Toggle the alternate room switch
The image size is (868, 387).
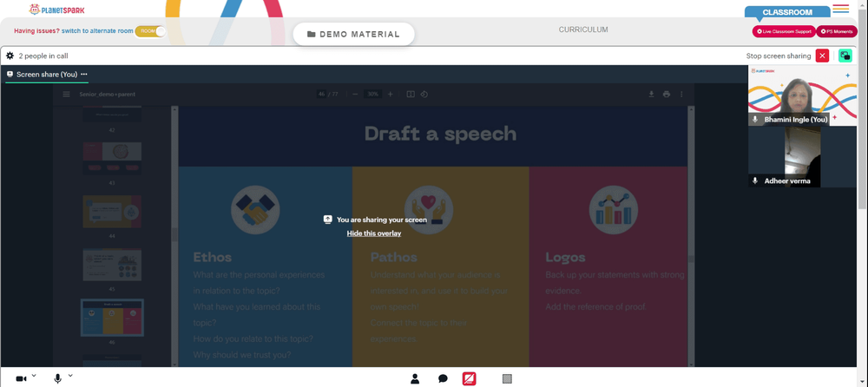pos(153,31)
